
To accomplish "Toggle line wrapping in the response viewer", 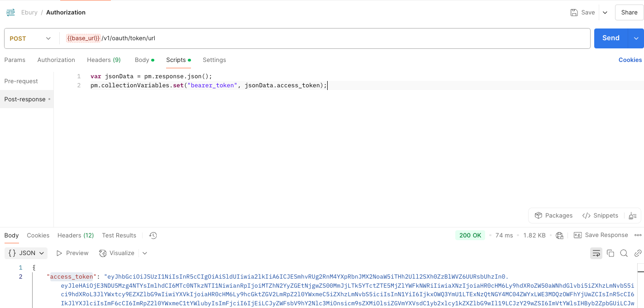I will pos(596,253).
